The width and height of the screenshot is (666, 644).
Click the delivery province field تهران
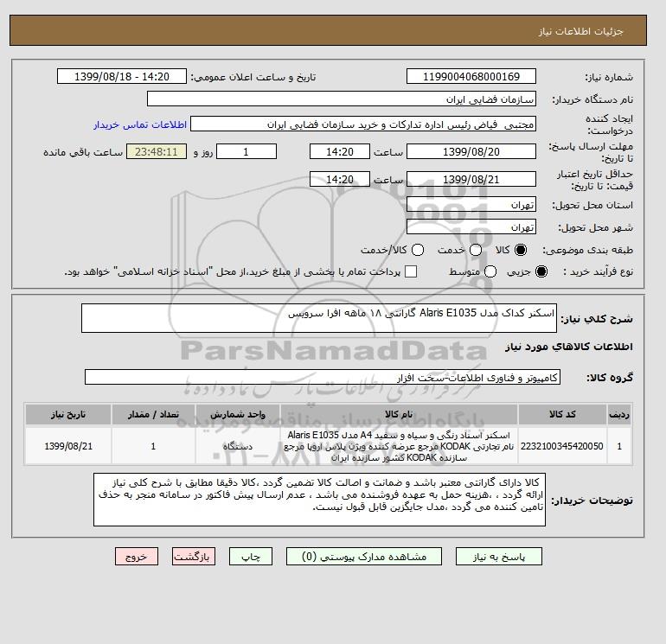(471, 205)
